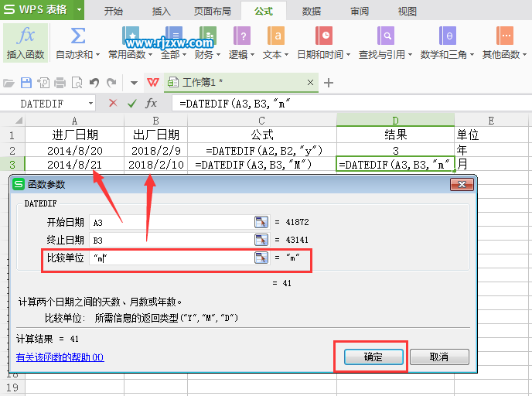Expand the 逻辑 dropdown arrow

252,54
